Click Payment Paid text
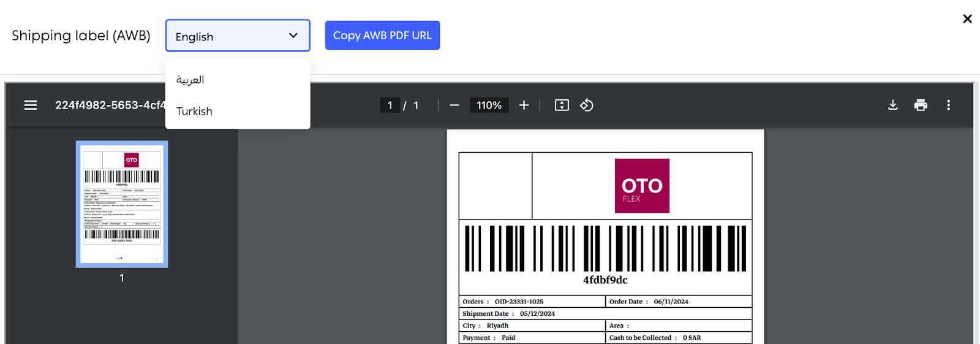The height and width of the screenshot is (344, 980). pyautogui.click(x=489, y=338)
